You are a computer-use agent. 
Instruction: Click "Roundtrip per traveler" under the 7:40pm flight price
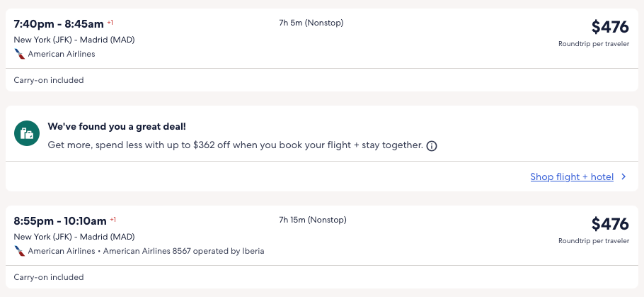click(593, 44)
